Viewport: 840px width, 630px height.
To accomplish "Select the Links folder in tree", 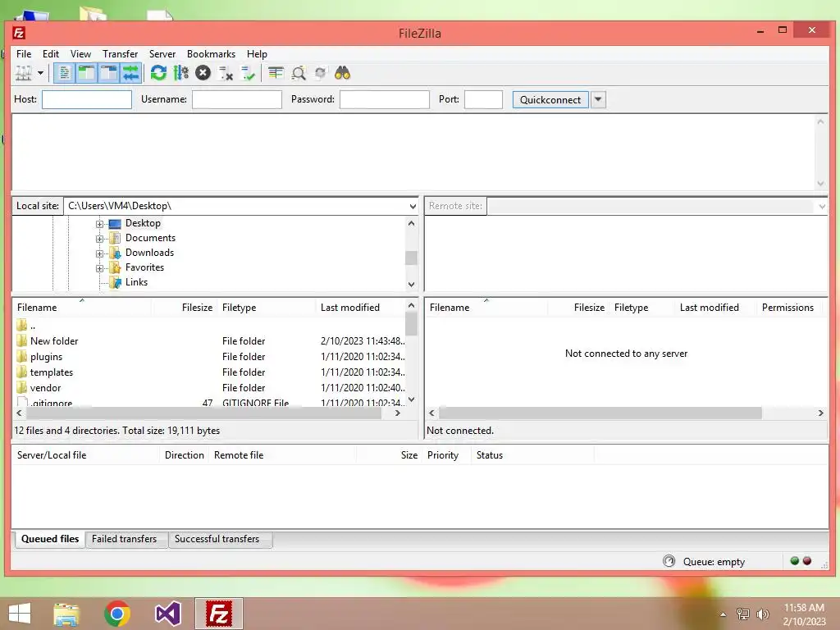I will [136, 282].
